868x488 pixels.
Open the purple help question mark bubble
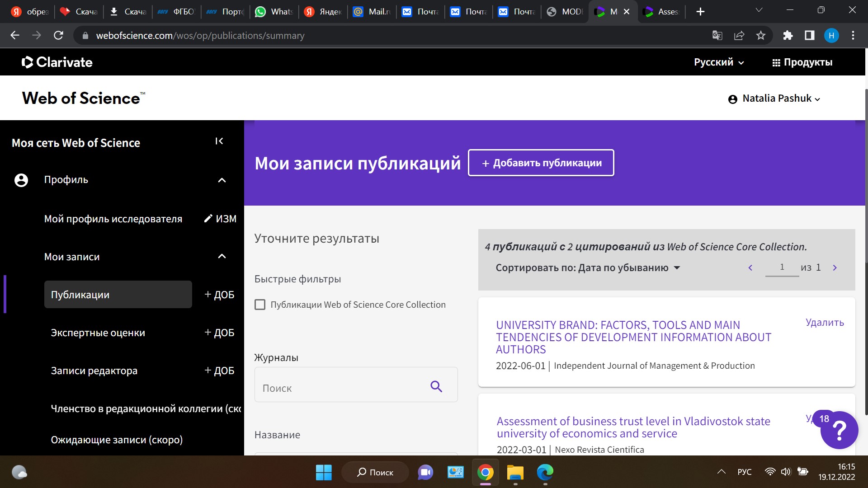click(x=839, y=431)
